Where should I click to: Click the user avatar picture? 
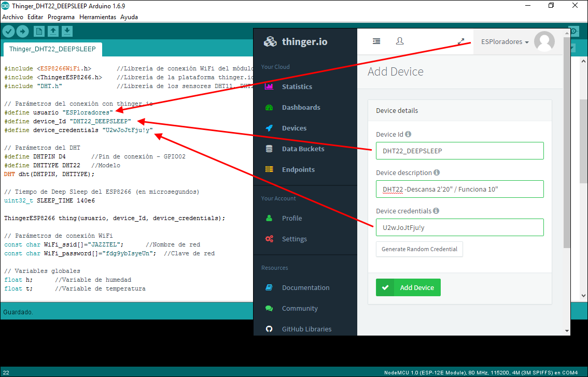[544, 41]
